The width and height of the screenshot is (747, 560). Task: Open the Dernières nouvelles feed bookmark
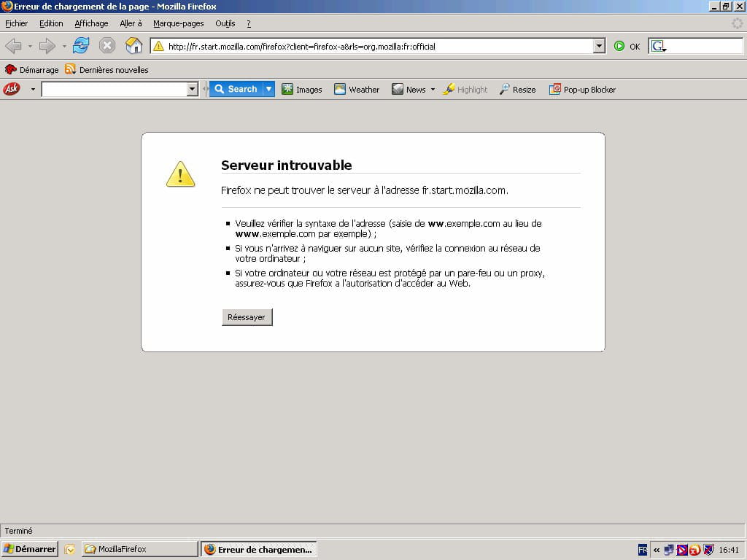coord(107,70)
